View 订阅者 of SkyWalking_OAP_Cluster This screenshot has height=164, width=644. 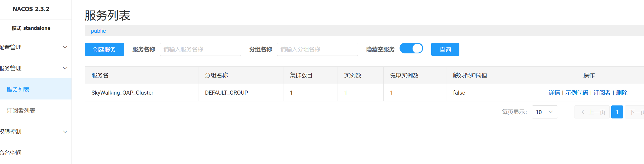(602, 93)
